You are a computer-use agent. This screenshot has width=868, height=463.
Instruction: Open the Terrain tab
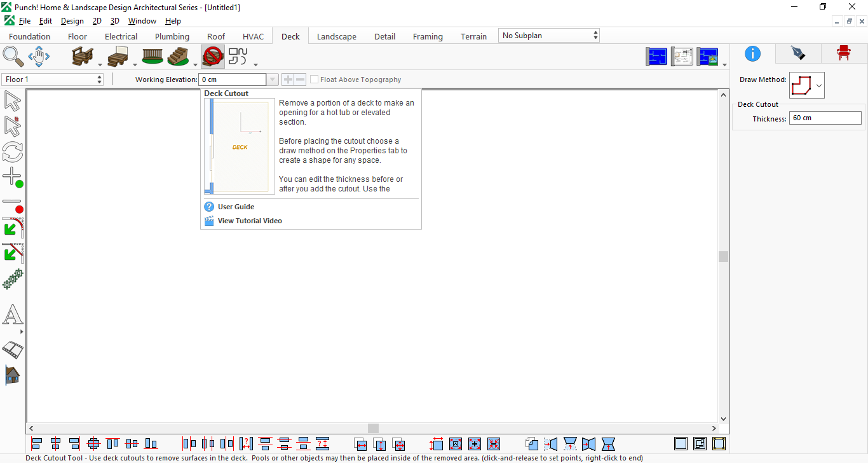[474, 36]
